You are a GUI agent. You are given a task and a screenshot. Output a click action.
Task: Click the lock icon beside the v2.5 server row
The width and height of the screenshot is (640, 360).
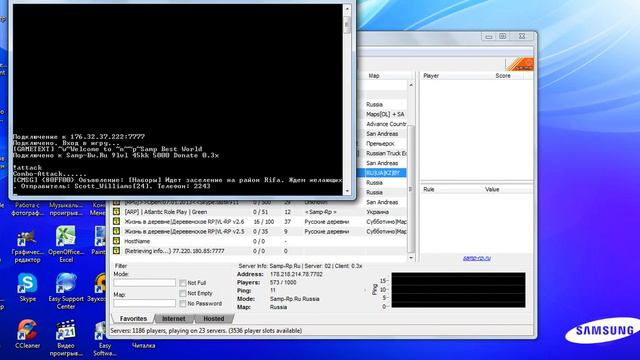[x=116, y=231]
